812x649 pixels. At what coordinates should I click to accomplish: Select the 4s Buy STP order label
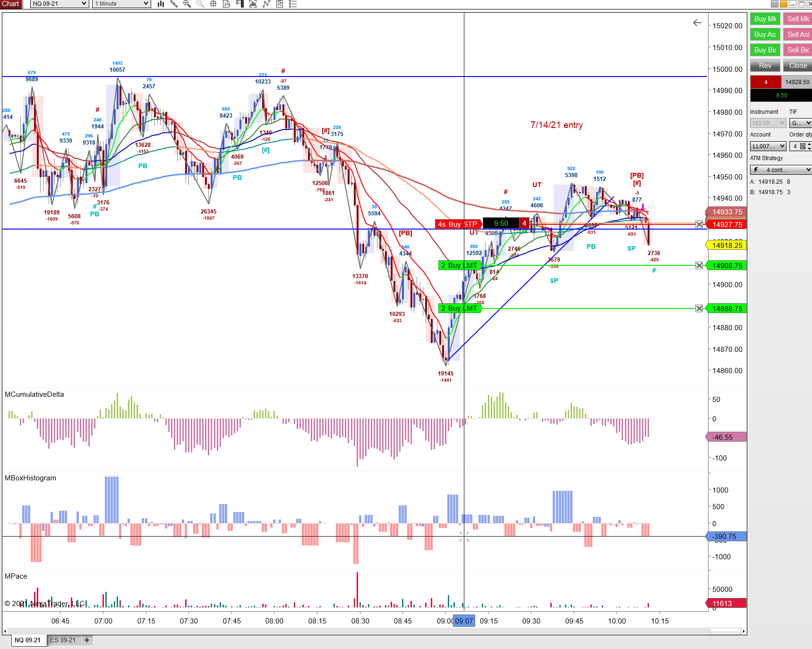458,224
